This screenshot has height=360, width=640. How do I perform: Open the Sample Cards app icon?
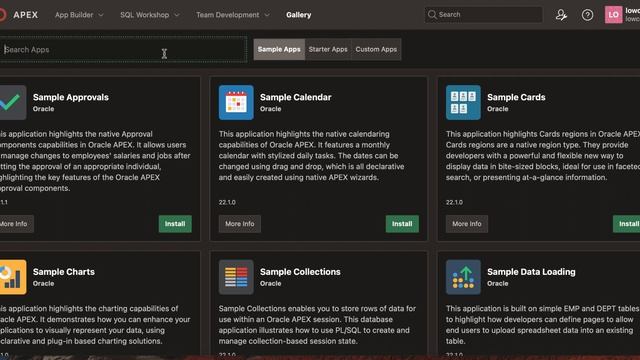463,102
